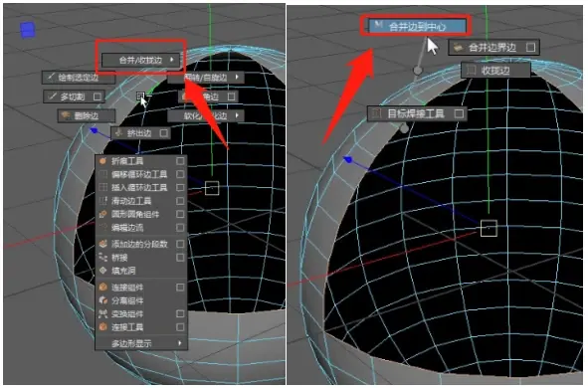
Task: Open option box beside 圆形圆角组件
Action: click(x=180, y=215)
